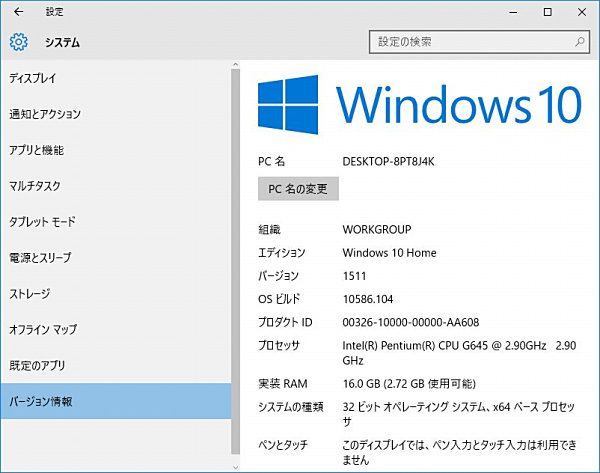Click sidebar scrollbar up arrow
Image resolution: width=600 pixels, height=473 pixels.
(x=235, y=65)
